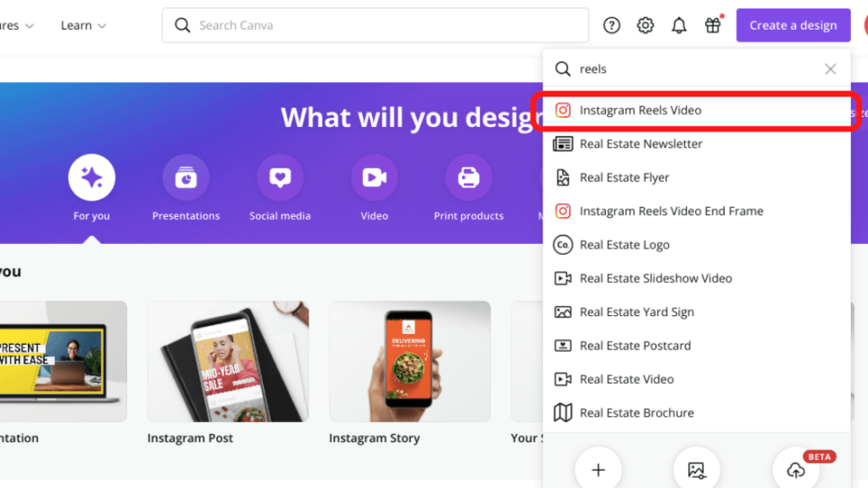Click the postcard icon beside Real Estate Postcard
Viewport: 868px width, 488px height.
point(563,346)
